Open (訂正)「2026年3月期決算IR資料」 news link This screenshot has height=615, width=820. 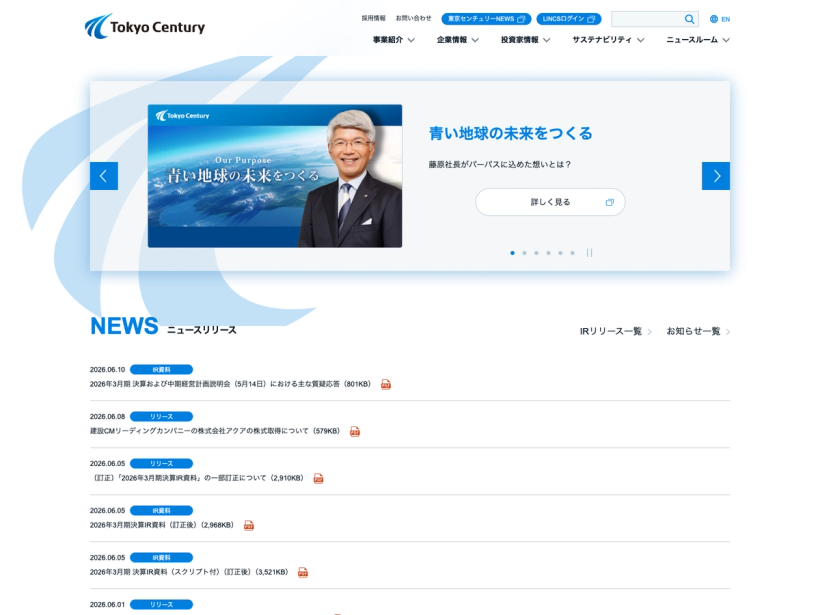197,479
